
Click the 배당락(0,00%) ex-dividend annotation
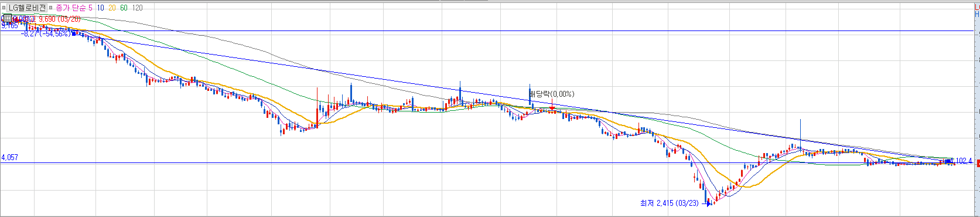point(552,94)
